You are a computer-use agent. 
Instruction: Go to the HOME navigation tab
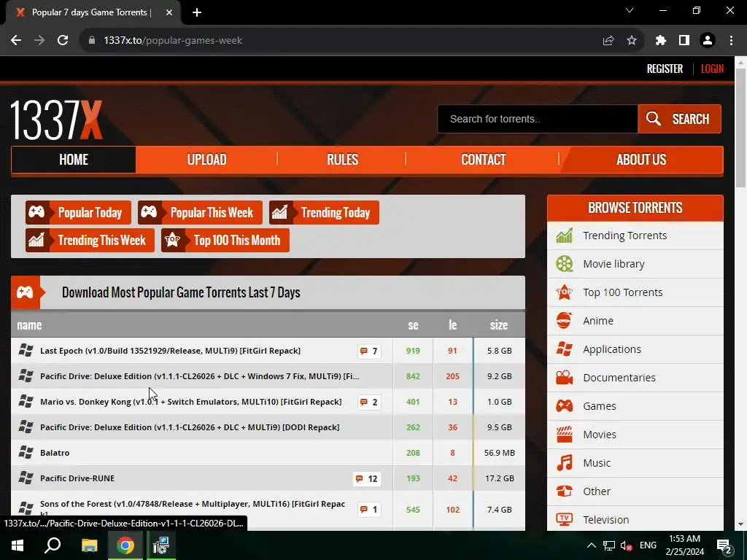74,160
